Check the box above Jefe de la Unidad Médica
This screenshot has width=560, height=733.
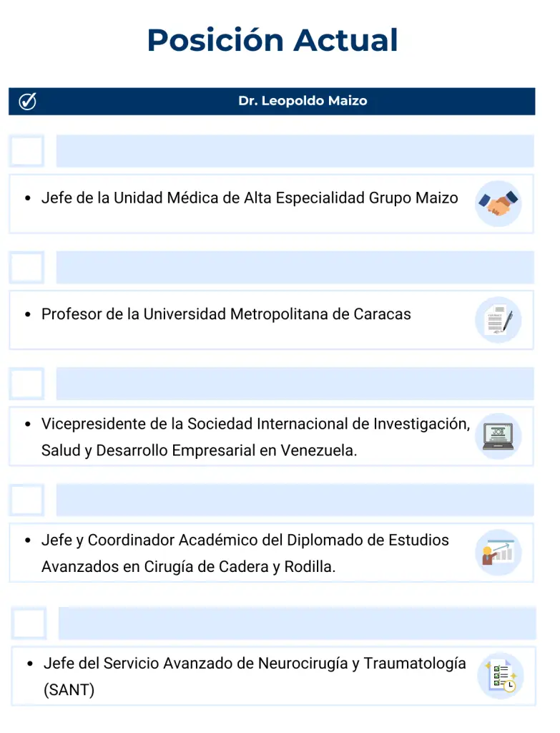[27, 151]
